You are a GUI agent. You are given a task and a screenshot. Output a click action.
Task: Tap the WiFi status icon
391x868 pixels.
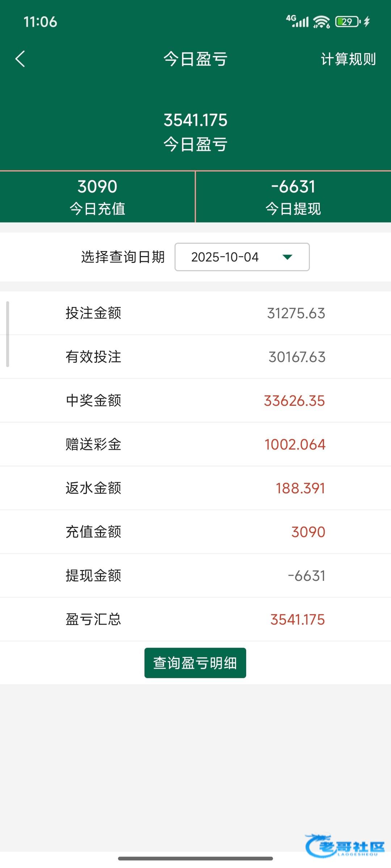click(x=321, y=22)
